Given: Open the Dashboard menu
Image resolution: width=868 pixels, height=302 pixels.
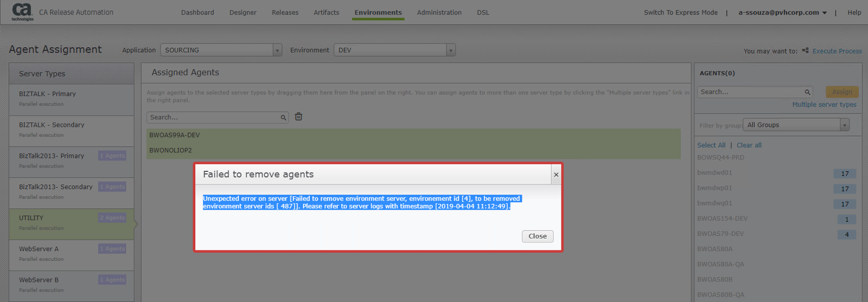Looking at the screenshot, I should [x=197, y=12].
